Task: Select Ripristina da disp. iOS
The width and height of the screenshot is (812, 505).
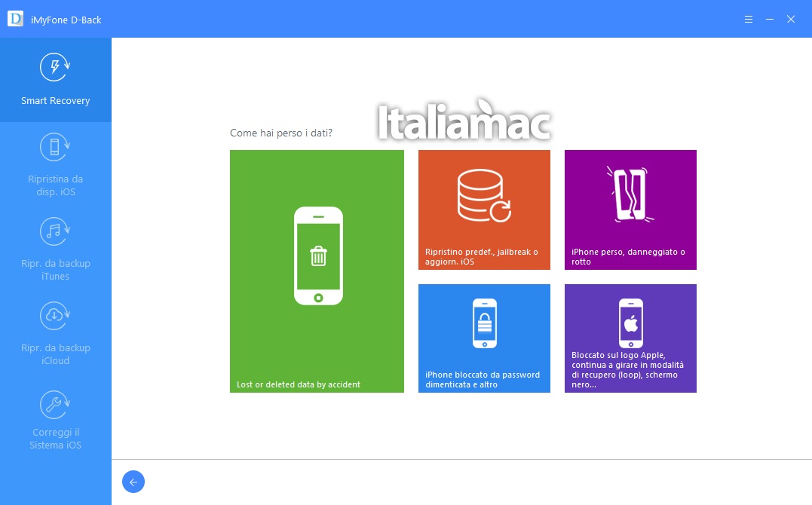Action: [x=55, y=165]
